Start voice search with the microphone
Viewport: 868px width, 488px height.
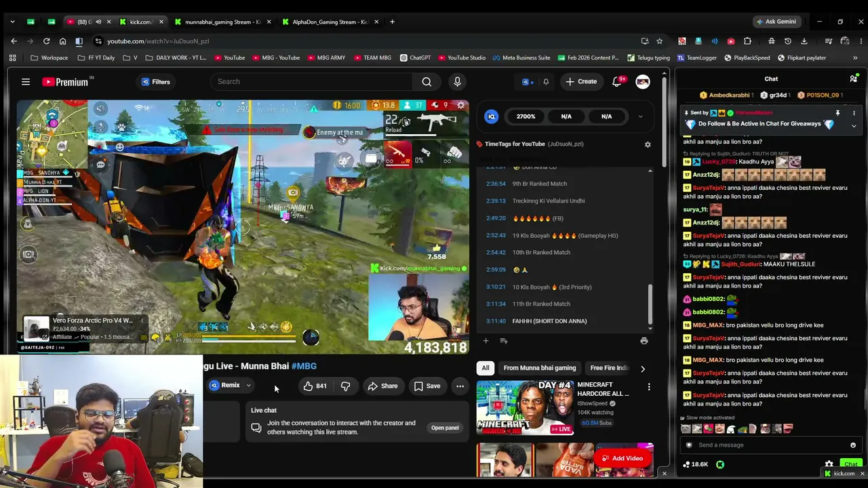point(457,82)
